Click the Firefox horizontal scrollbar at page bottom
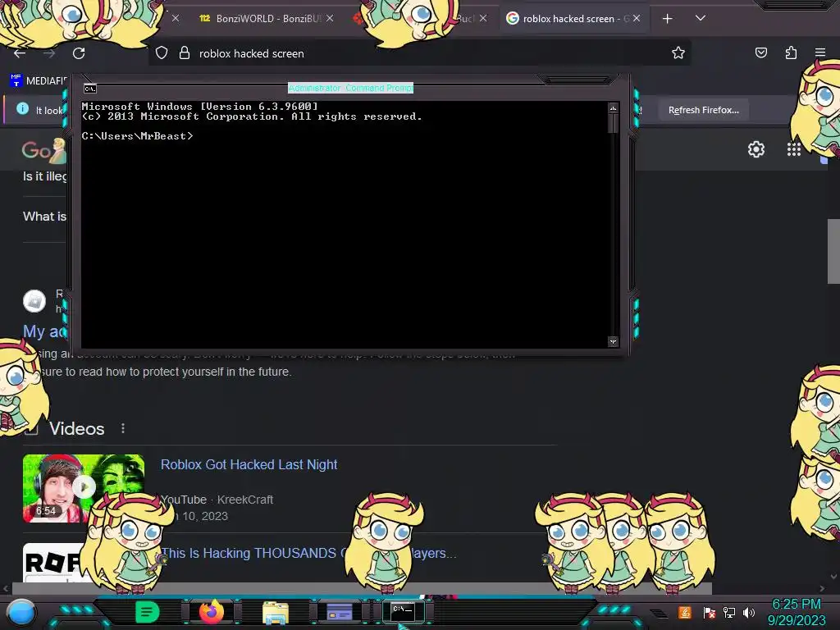This screenshot has height=630, width=840. pyautogui.click(x=360, y=588)
